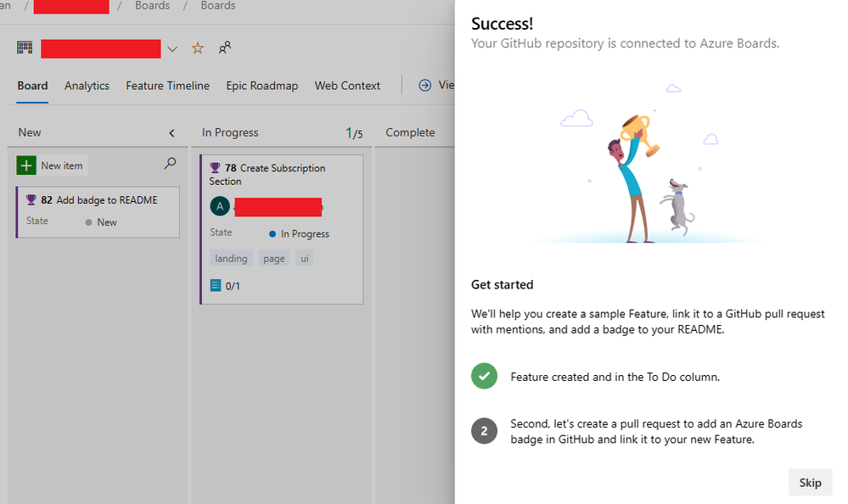Click the View as backlog arrow icon
Image resolution: width=848 pixels, height=504 pixels.
point(425,86)
